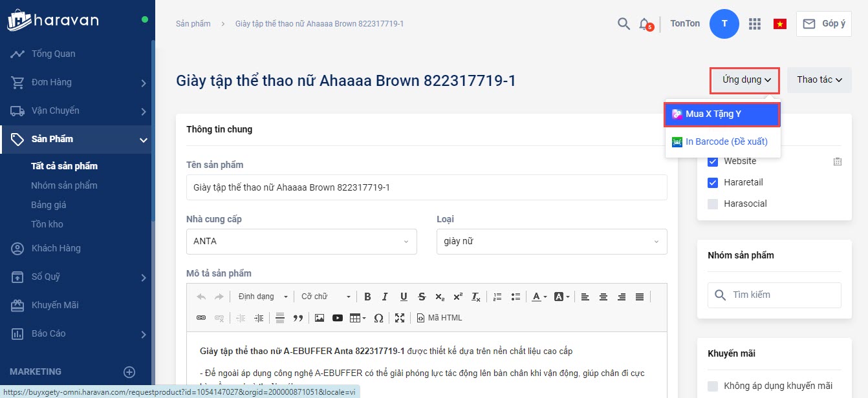The width and height of the screenshot is (868, 398).
Task: Clear text formatting in editor
Action: [x=476, y=297]
